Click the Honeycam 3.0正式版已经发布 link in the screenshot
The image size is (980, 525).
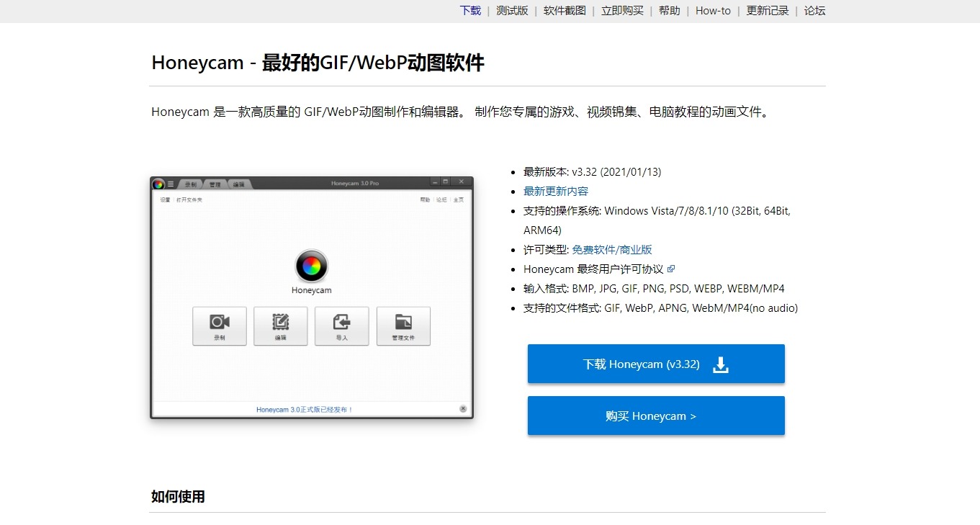tap(305, 410)
